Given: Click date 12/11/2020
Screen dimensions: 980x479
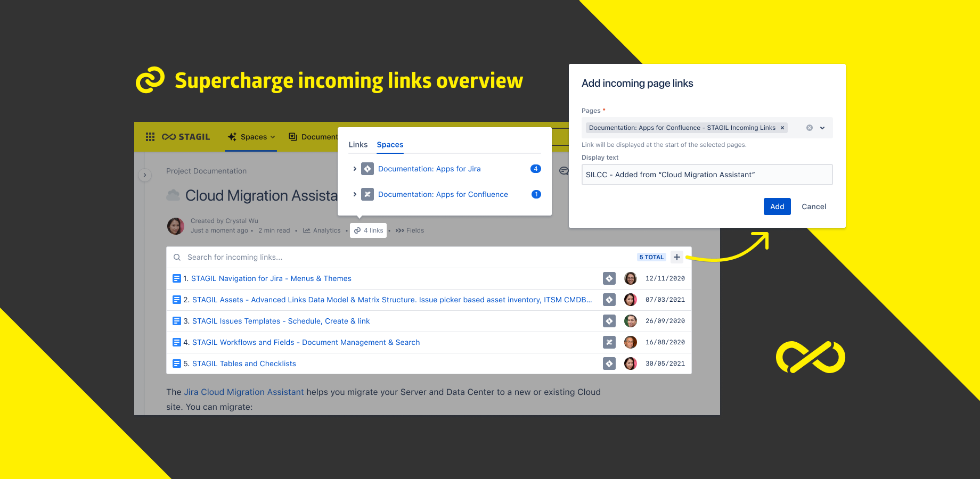Looking at the screenshot, I should (665, 278).
